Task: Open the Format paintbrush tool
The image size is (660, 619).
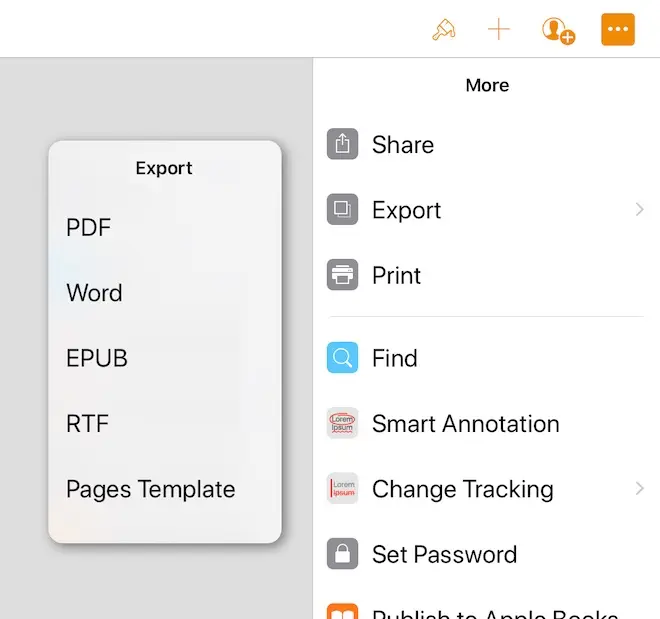Action: tap(443, 30)
